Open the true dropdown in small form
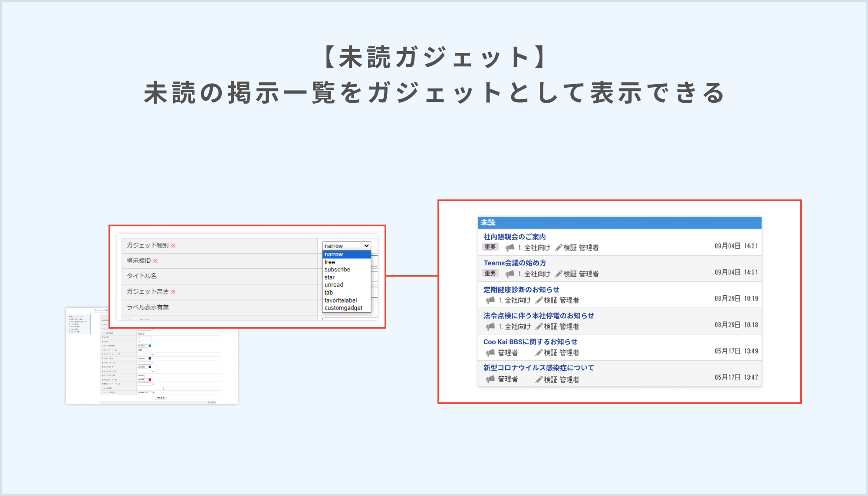The image size is (868, 496). [x=141, y=333]
